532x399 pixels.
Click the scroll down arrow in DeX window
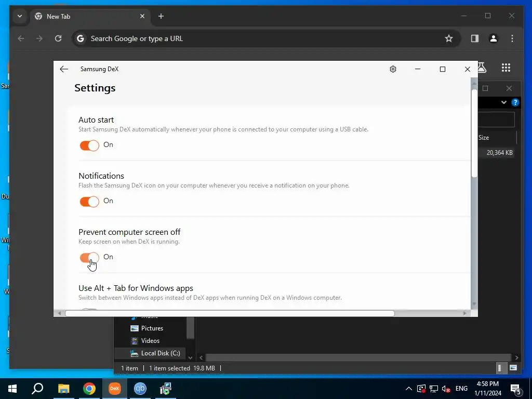[x=474, y=303]
